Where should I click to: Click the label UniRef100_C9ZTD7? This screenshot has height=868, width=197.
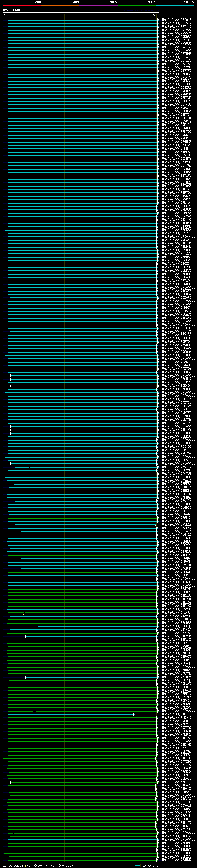coord(176,728)
